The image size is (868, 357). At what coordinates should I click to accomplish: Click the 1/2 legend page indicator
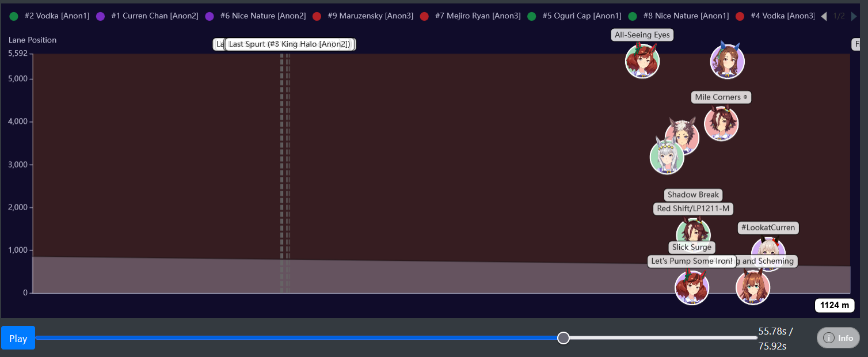click(x=839, y=16)
